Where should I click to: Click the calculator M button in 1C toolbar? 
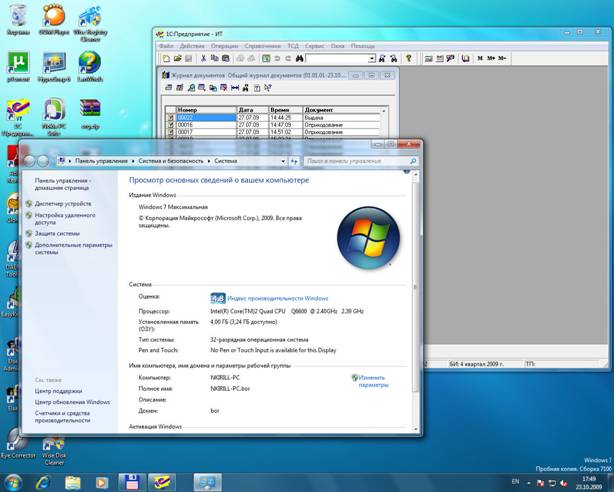480,58
